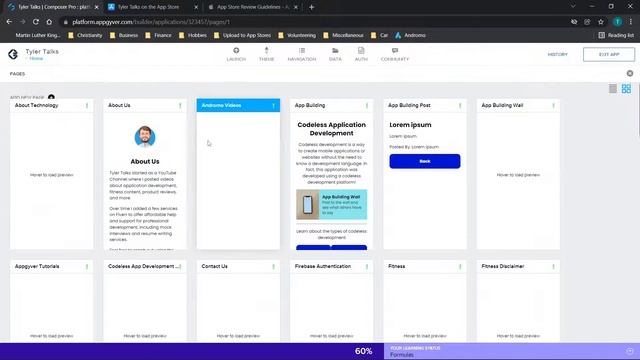Image resolution: width=640 pixels, height=360 pixels.
Task: Open the Miscellaneous bookmarks folder
Action: 343,35
